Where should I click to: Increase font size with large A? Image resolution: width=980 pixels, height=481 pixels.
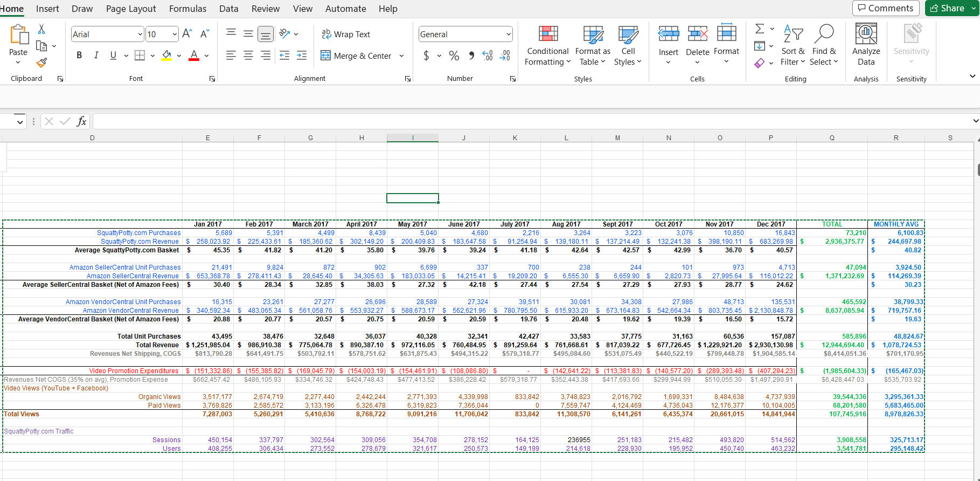(x=187, y=34)
